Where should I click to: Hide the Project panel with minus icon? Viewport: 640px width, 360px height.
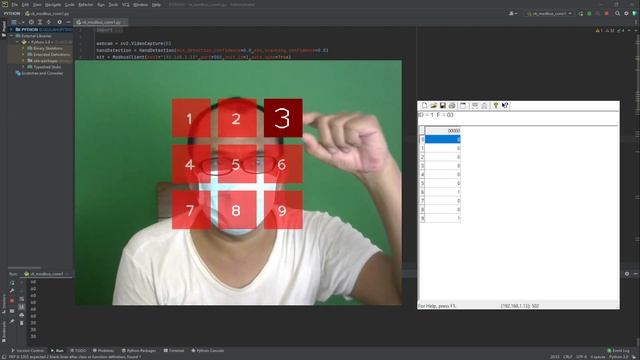pyautogui.click(x=68, y=22)
